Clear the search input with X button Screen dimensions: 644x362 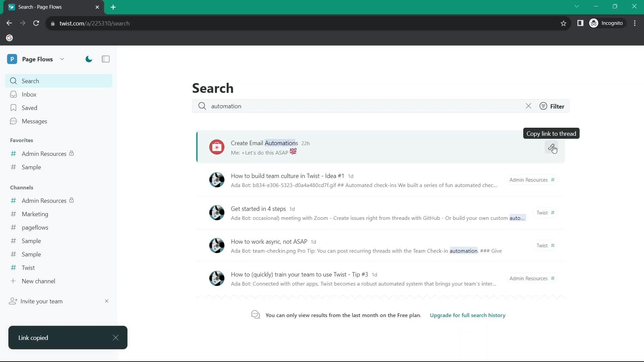coord(528,106)
